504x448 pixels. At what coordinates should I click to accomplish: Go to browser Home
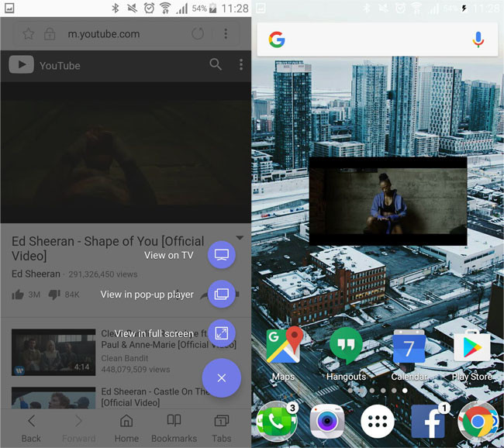pos(126,429)
